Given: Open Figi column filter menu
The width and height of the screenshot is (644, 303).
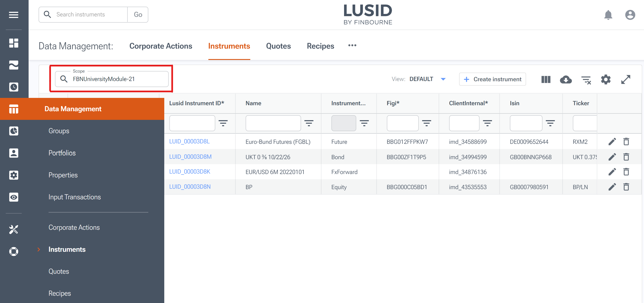Looking at the screenshot, I should [x=427, y=123].
